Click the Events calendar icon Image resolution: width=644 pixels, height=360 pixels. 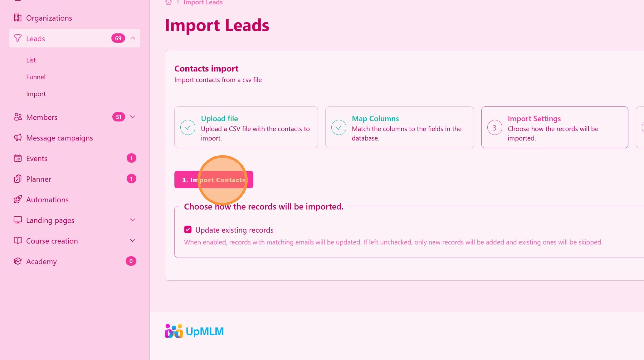coord(18,158)
